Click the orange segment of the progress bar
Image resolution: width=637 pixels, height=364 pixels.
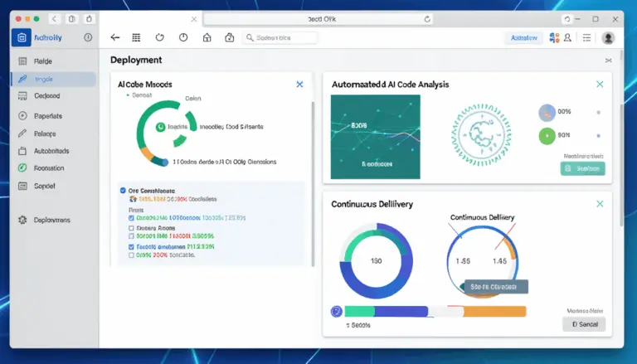pyautogui.click(x=495, y=312)
